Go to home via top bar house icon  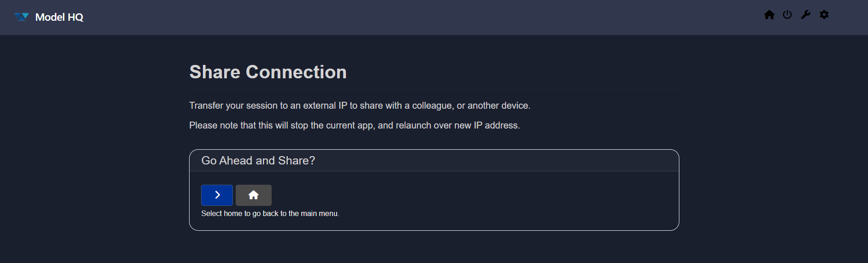pyautogui.click(x=769, y=15)
